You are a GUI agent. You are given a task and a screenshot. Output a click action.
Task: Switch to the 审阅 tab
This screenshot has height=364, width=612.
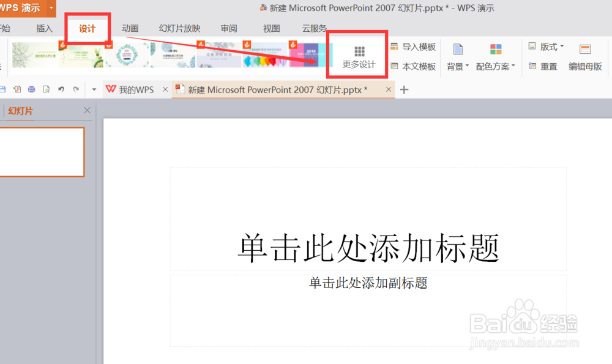pos(229,29)
